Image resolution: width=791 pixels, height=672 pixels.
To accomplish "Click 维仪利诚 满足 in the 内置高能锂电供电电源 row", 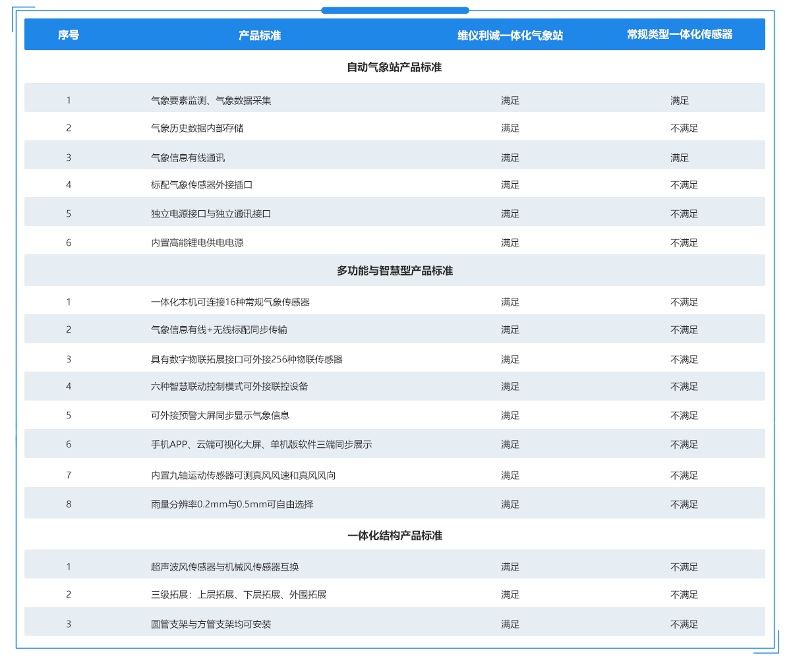I will point(510,242).
